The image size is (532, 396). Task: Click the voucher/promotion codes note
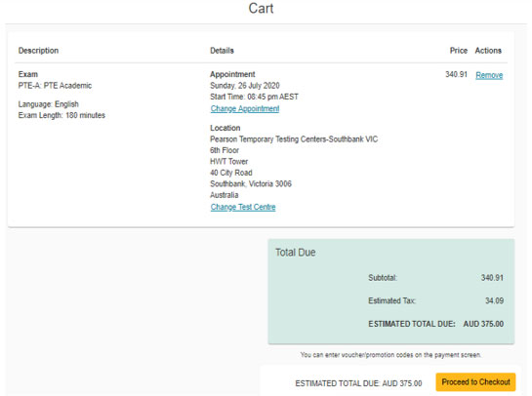click(390, 355)
